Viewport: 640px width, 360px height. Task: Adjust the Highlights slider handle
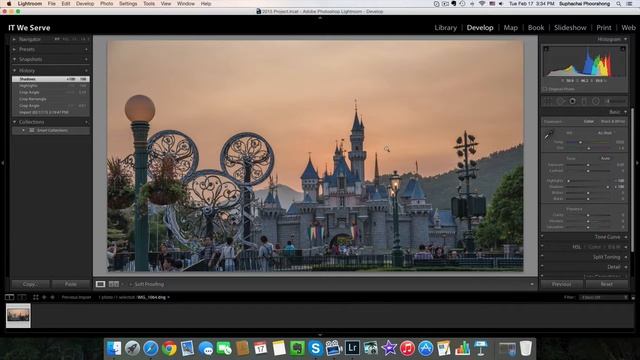pyautogui.click(x=568, y=180)
